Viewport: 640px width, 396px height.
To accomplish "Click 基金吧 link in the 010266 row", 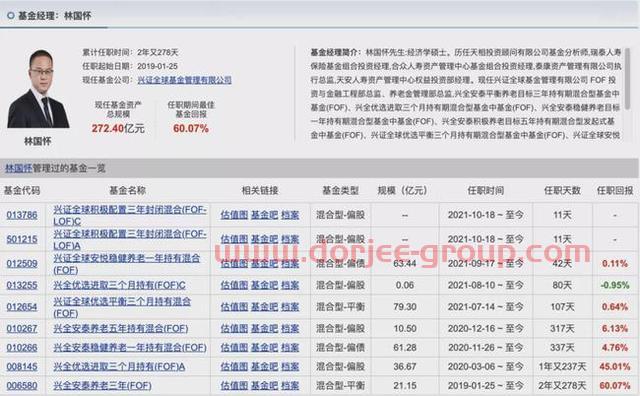I will (264, 347).
